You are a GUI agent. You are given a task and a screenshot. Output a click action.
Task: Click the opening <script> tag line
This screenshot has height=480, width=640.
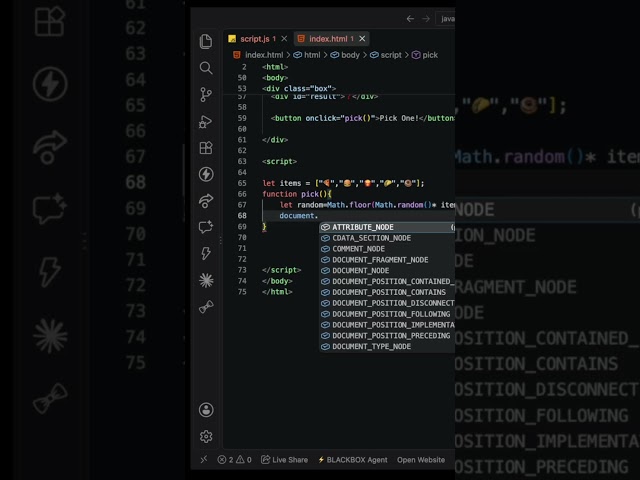(x=279, y=162)
